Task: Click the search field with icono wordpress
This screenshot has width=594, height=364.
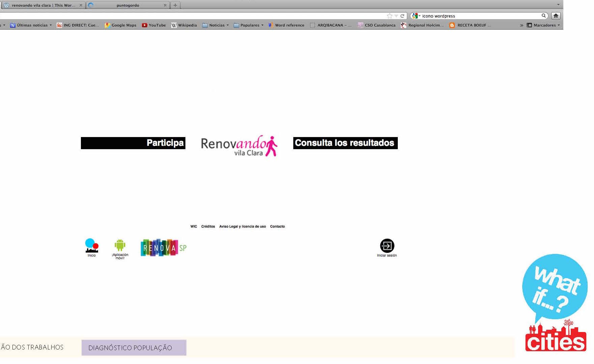Action: (479, 16)
